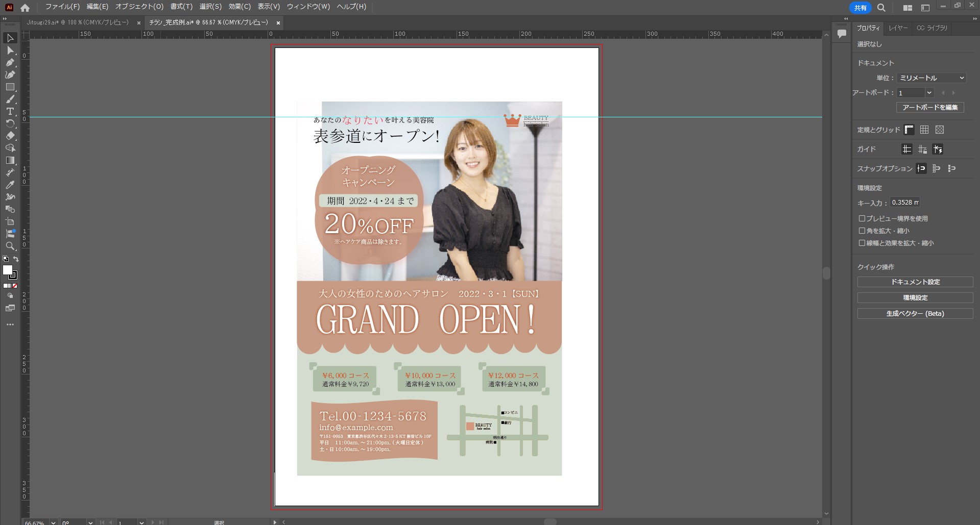The image size is (980, 525).
Task: Expand status bar info arrow
Action: (x=275, y=522)
